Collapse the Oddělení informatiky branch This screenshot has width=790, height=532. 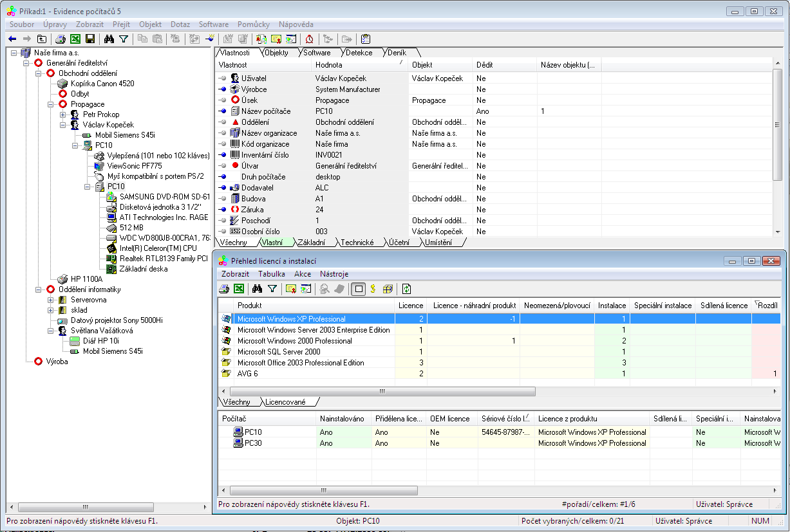coord(39,289)
